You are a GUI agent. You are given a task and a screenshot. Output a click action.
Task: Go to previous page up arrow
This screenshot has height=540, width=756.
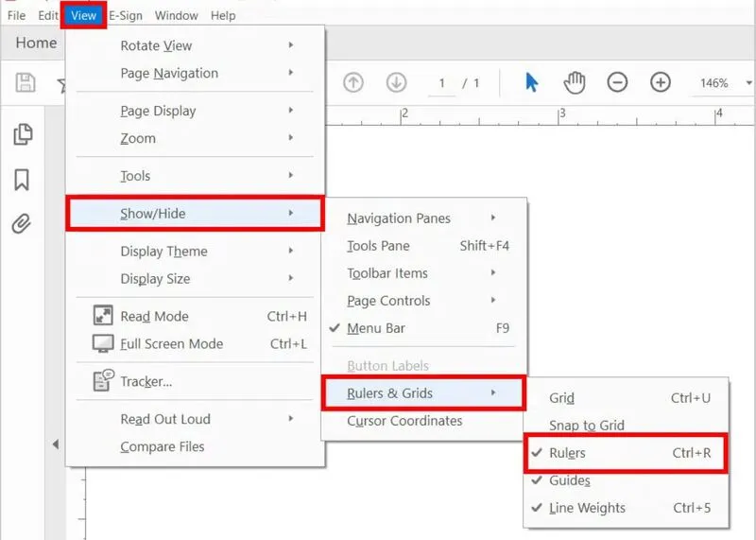pyautogui.click(x=352, y=82)
